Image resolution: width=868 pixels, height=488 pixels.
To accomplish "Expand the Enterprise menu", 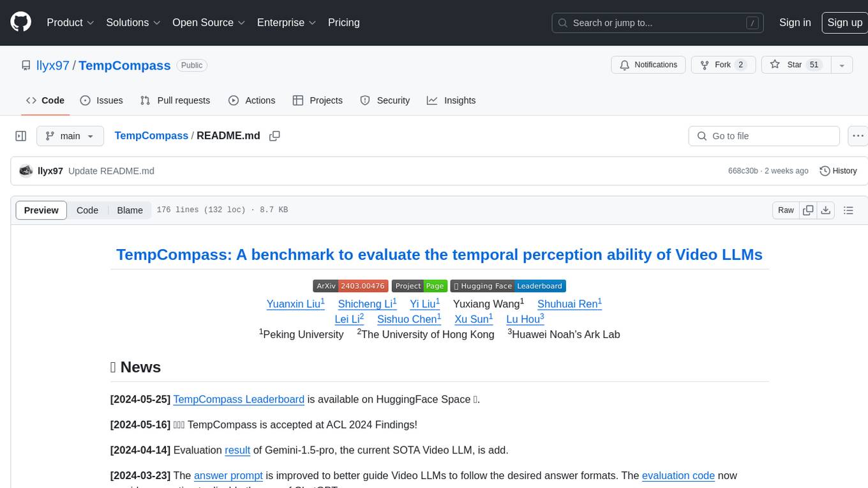I will (x=287, y=22).
